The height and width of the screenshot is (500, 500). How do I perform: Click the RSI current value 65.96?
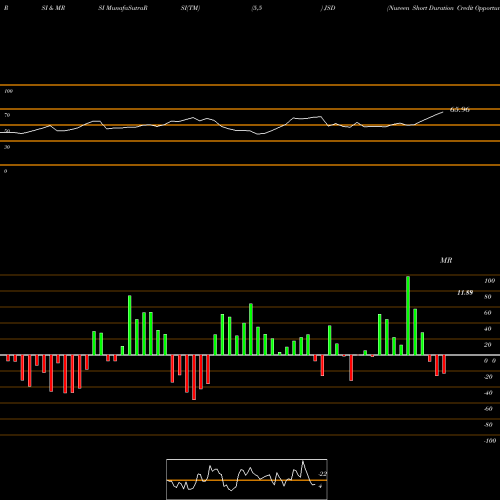[x=460, y=109]
